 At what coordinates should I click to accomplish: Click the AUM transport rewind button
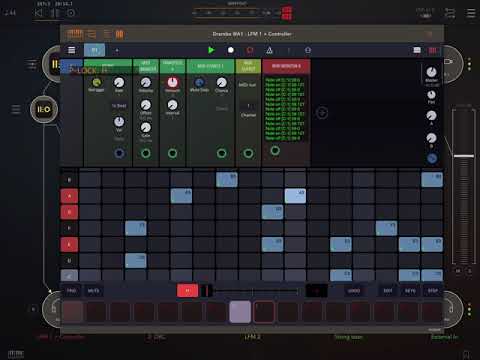pyautogui.click(x=39, y=13)
